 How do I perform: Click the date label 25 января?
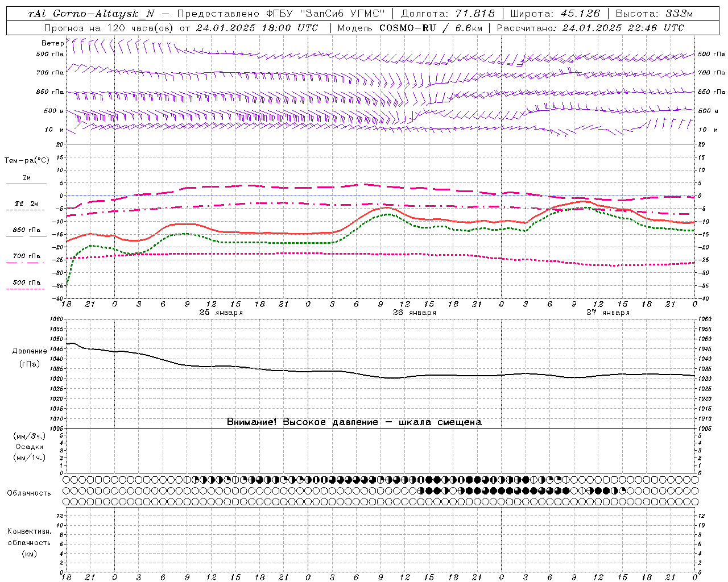click(x=221, y=313)
